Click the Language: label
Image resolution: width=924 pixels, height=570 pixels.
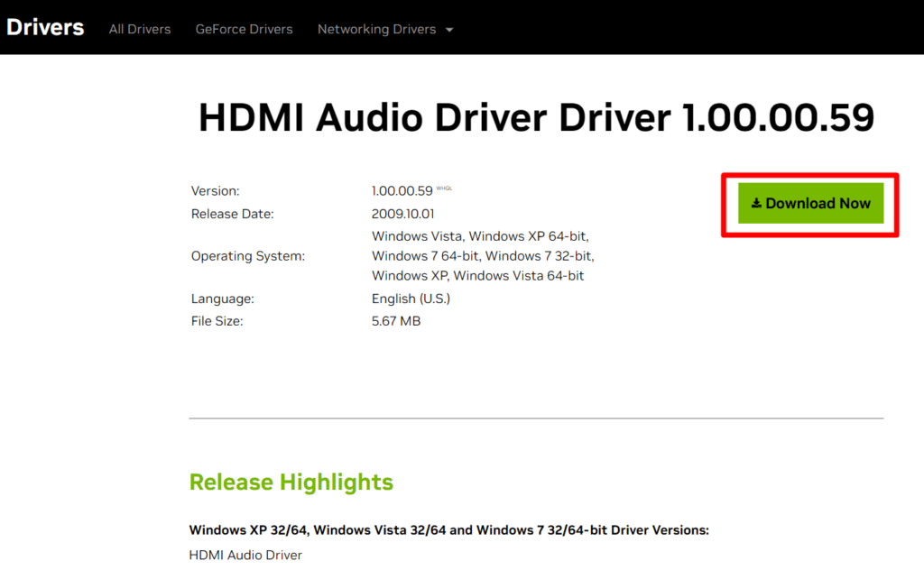(x=222, y=299)
